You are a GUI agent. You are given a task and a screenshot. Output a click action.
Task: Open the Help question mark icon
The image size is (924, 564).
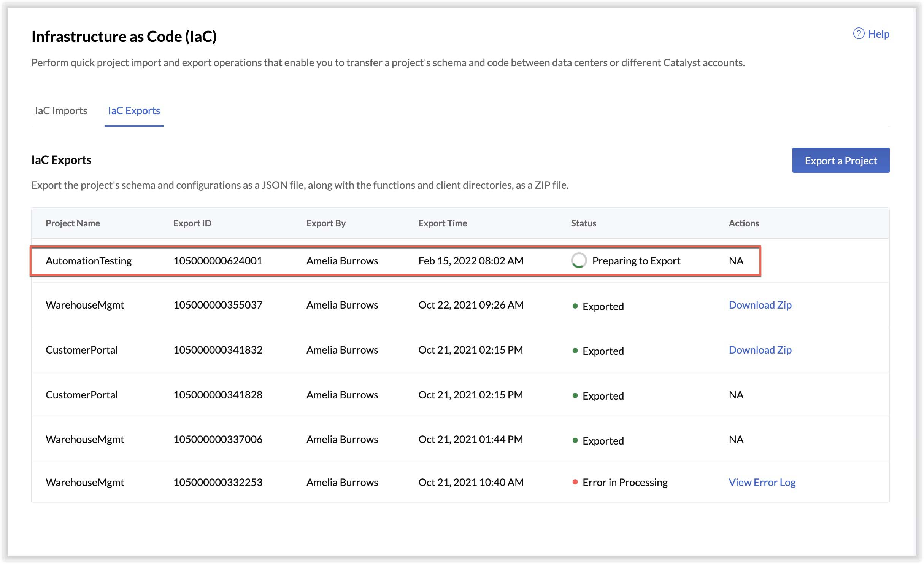pyautogui.click(x=859, y=34)
